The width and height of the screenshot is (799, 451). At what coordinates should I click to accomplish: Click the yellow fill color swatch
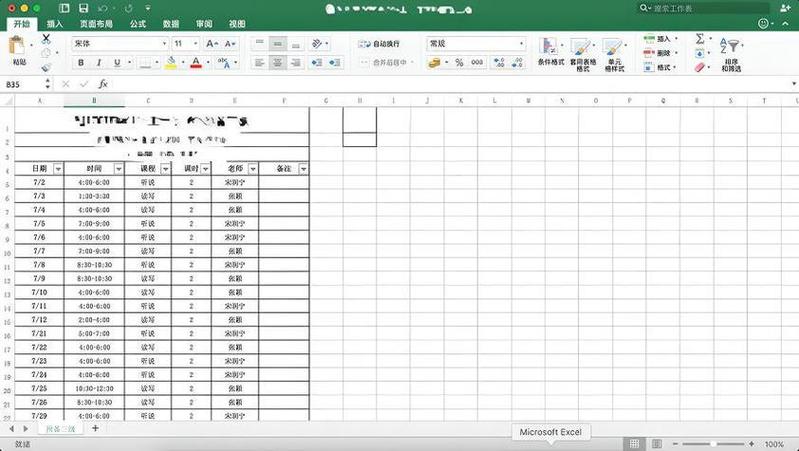click(x=171, y=63)
